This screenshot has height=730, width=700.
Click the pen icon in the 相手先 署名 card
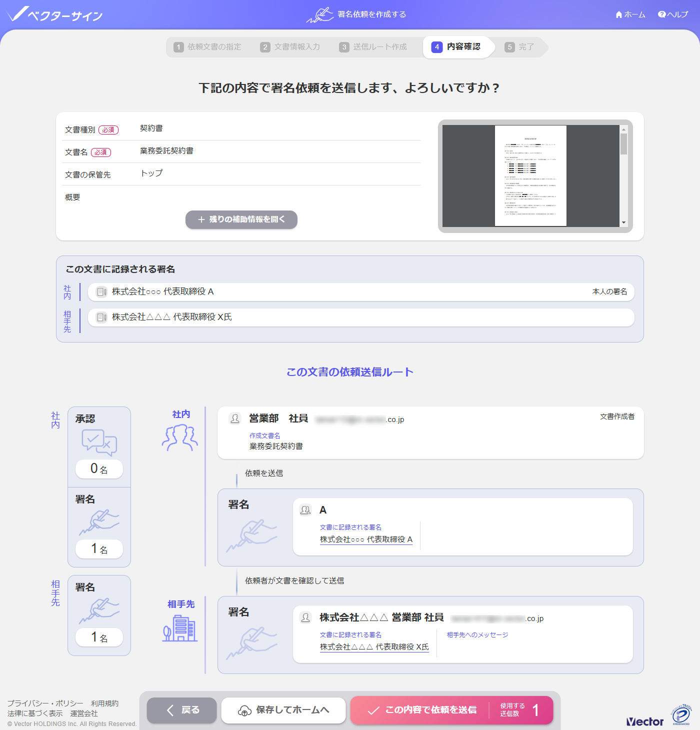pyautogui.click(x=251, y=643)
